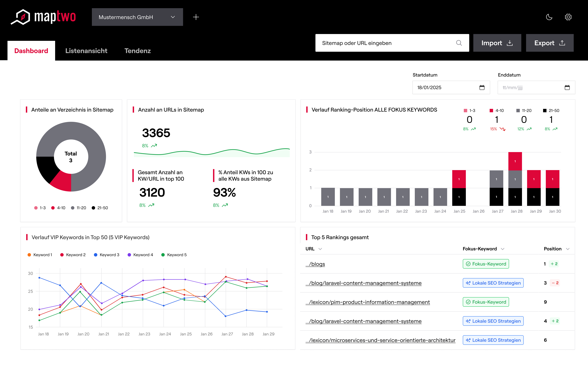Viewport: 588px width, 380px height.
Task: Open settings via gear icon
Action: (568, 17)
